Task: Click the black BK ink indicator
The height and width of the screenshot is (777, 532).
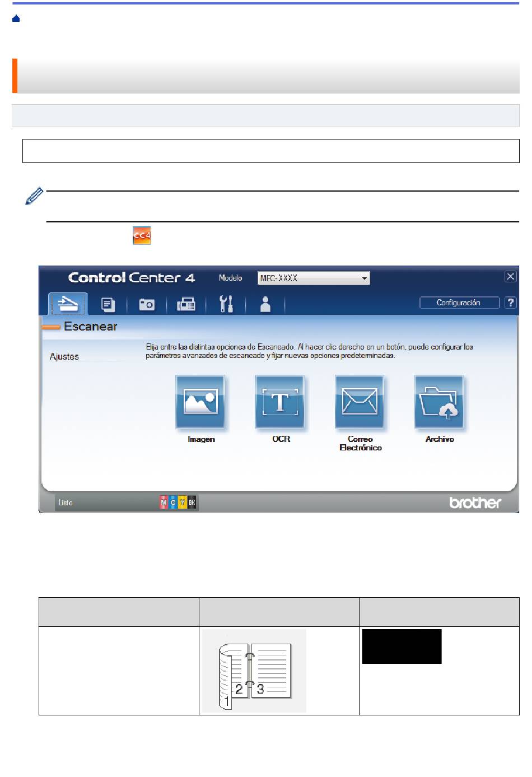Action: click(192, 503)
